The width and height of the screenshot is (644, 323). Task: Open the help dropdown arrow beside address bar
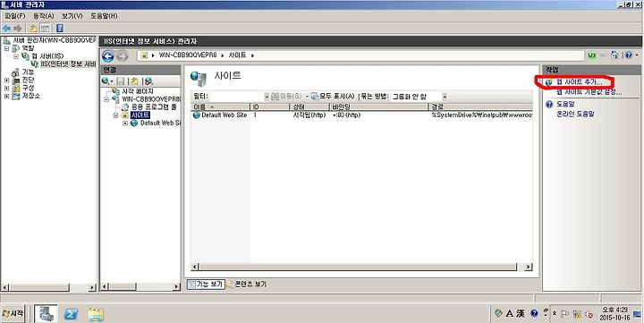(x=637, y=55)
